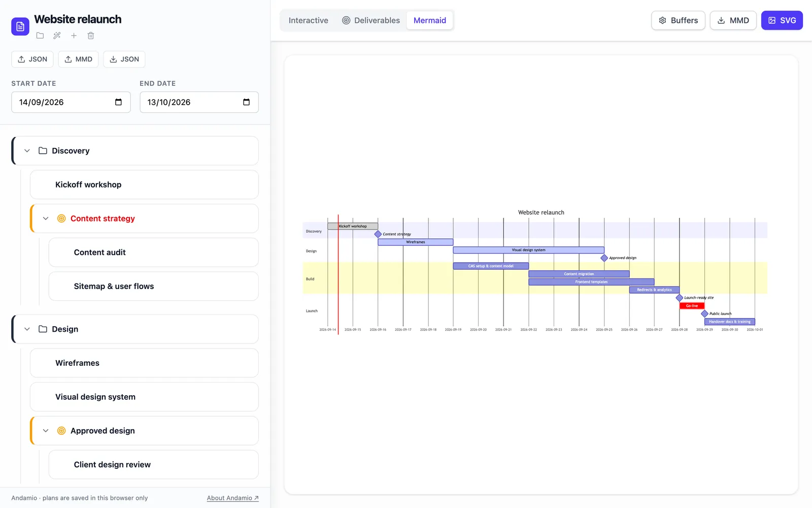Click the plus icon under the plan title

tap(74, 36)
